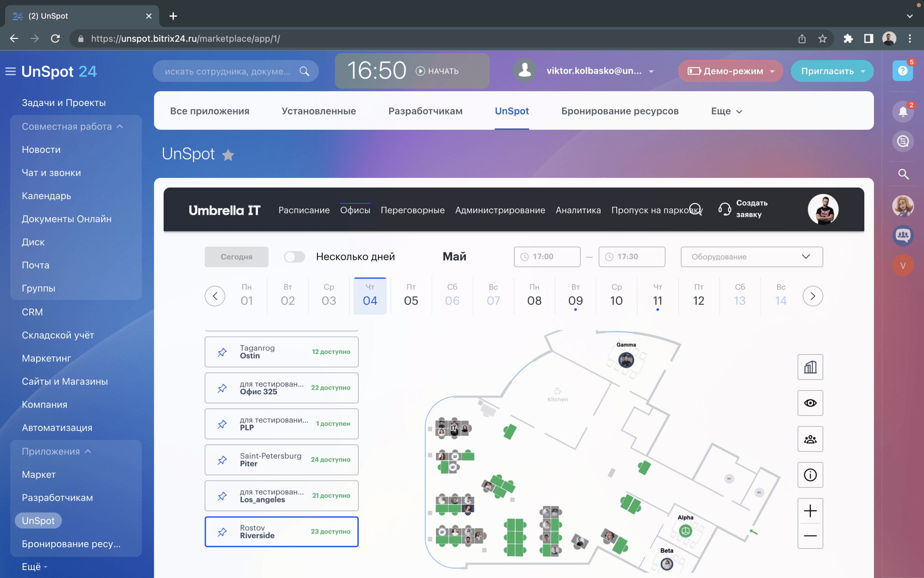924x578 pixels.
Task: Toggle the Несколько дней switch
Action: [x=295, y=257]
